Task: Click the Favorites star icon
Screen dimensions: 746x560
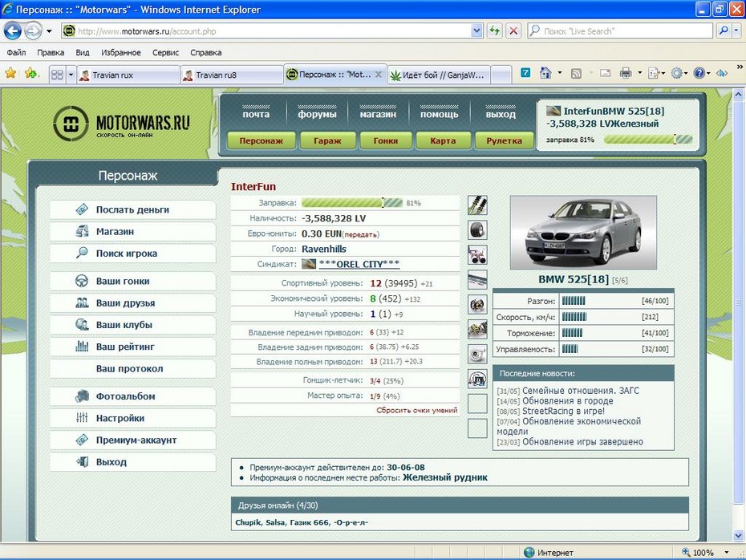Action: (x=10, y=73)
